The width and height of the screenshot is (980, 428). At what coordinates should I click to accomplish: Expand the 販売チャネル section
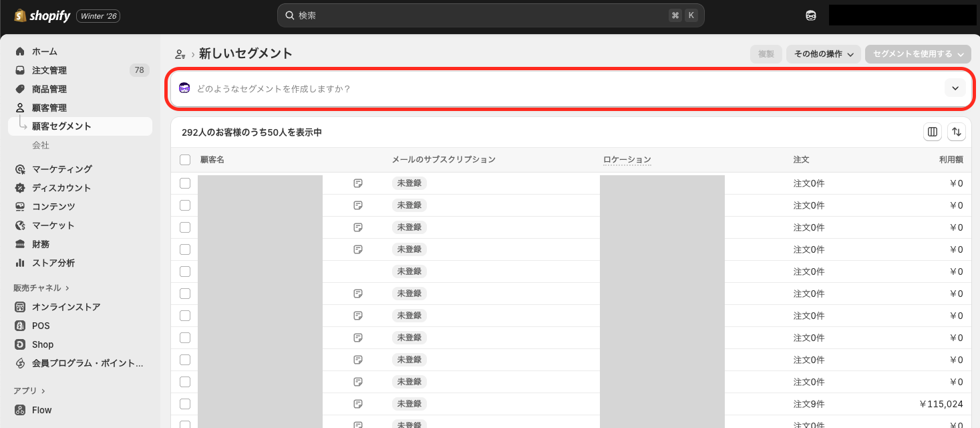click(41, 288)
